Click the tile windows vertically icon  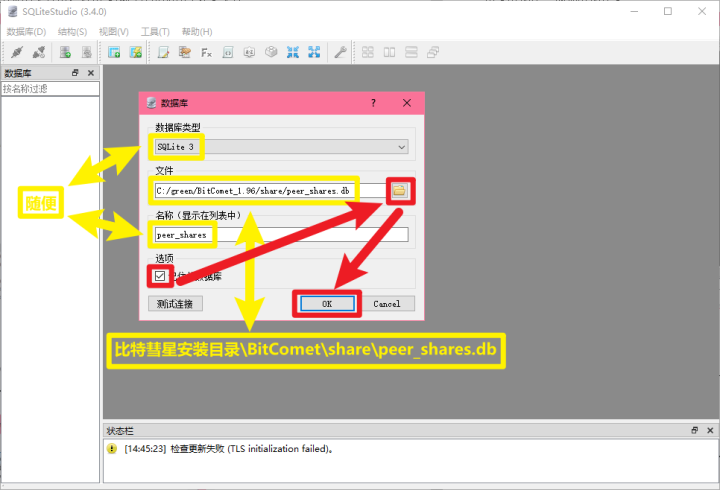(x=389, y=52)
